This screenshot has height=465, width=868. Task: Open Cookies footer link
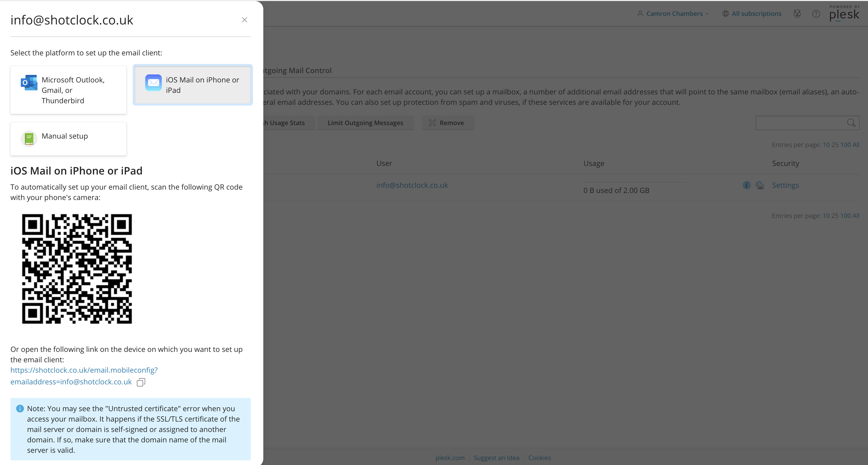coord(539,458)
